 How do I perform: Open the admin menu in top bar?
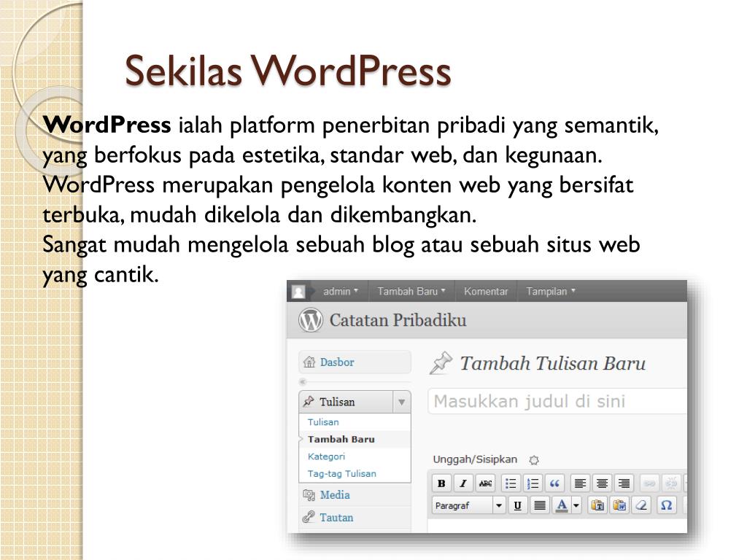(340, 292)
